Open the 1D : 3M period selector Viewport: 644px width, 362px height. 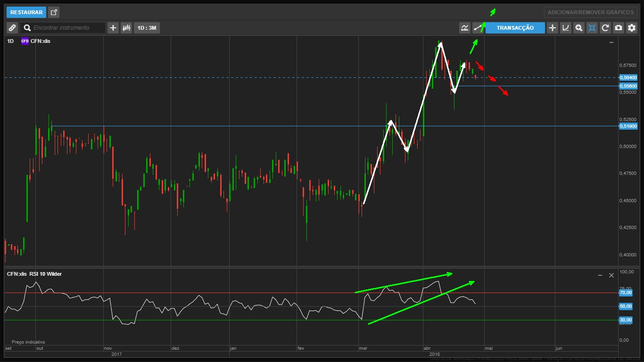[147, 28]
